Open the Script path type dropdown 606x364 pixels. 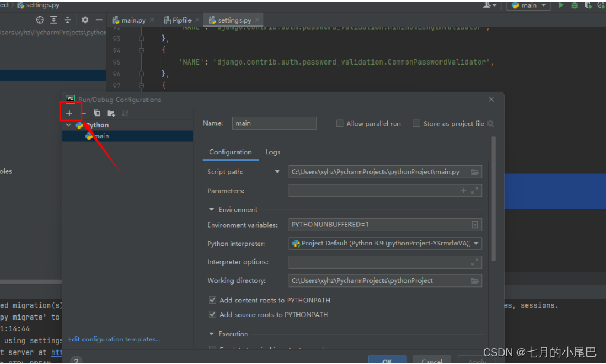click(277, 172)
